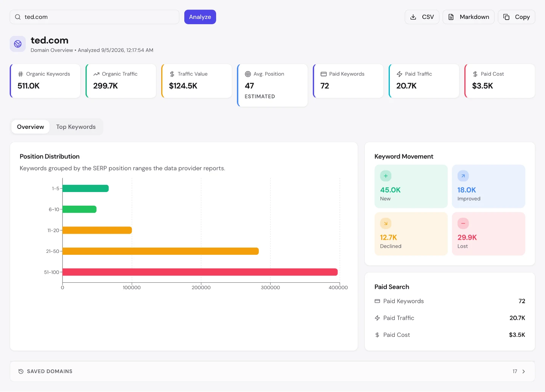
Task: Click the blue arrow icon for Improved keywords
Action: [x=463, y=176]
